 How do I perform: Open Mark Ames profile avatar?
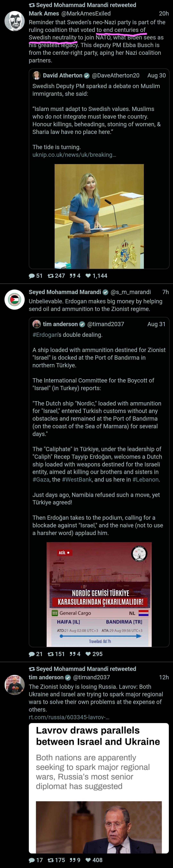[x=14, y=21]
